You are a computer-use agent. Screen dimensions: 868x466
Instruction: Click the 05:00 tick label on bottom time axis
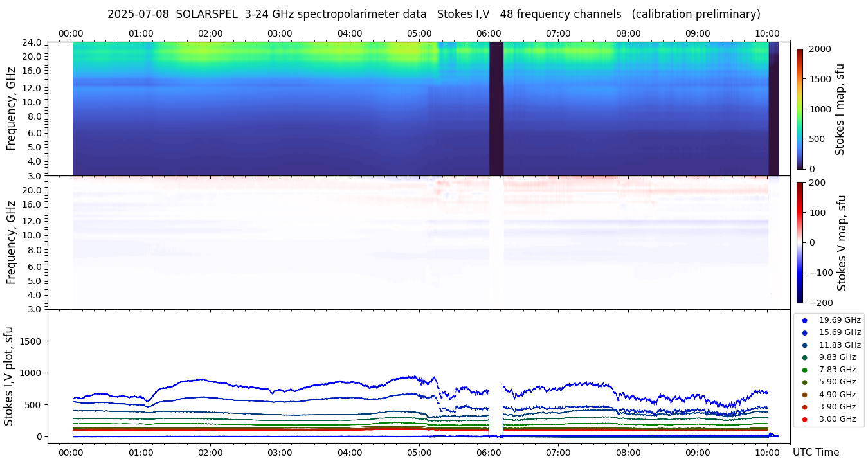point(419,452)
